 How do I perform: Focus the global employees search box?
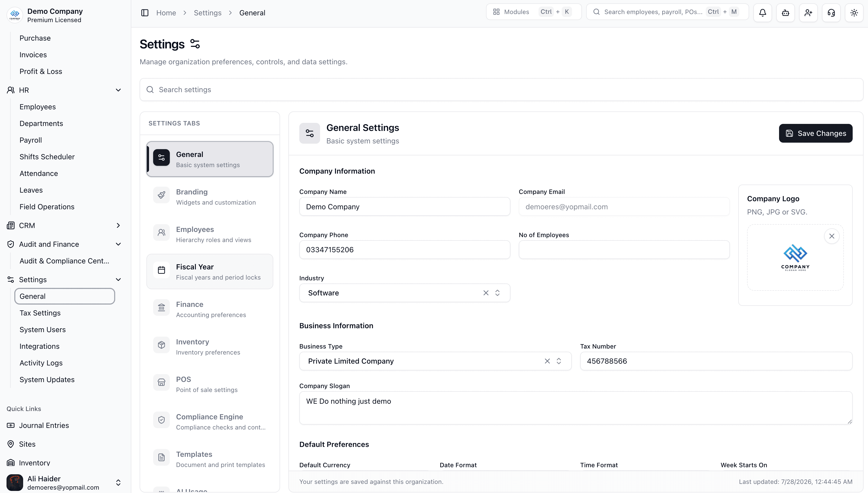click(x=668, y=12)
